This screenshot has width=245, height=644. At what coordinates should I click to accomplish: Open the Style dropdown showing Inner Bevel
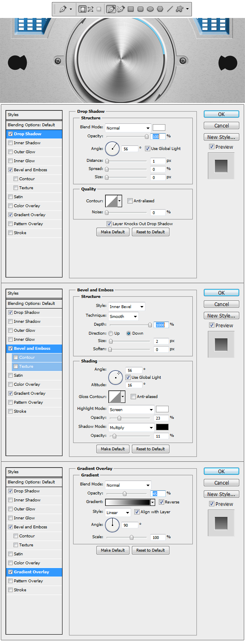(127, 306)
